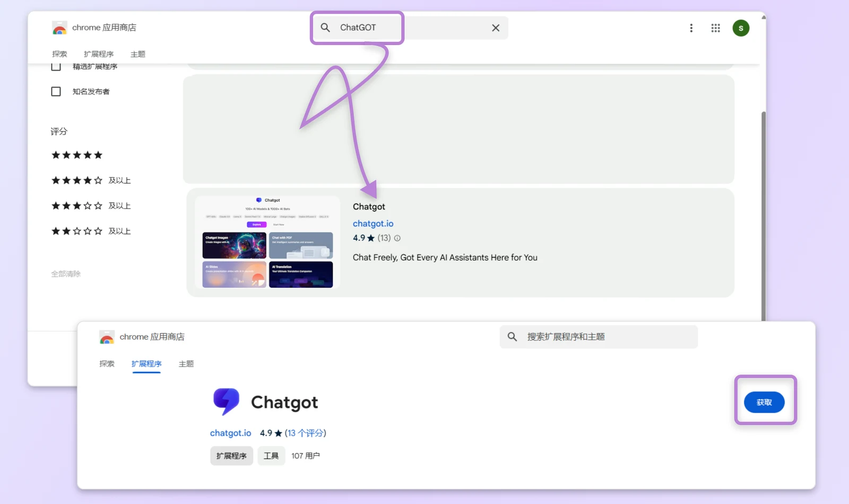This screenshot has height=504, width=849.
Task: Switch to the 主题 tab
Action: pos(137,54)
